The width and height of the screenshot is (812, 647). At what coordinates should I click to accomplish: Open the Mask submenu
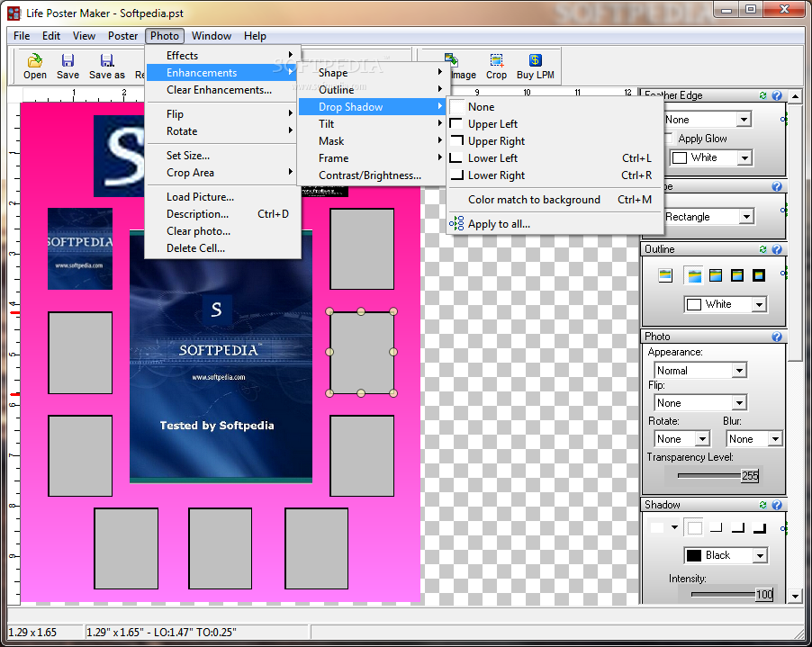click(371, 141)
